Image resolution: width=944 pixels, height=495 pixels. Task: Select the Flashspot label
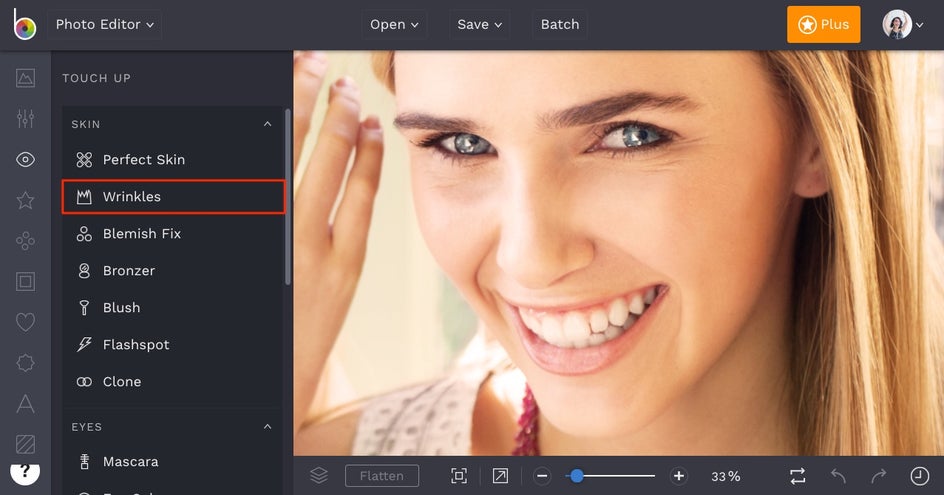pyautogui.click(x=136, y=344)
